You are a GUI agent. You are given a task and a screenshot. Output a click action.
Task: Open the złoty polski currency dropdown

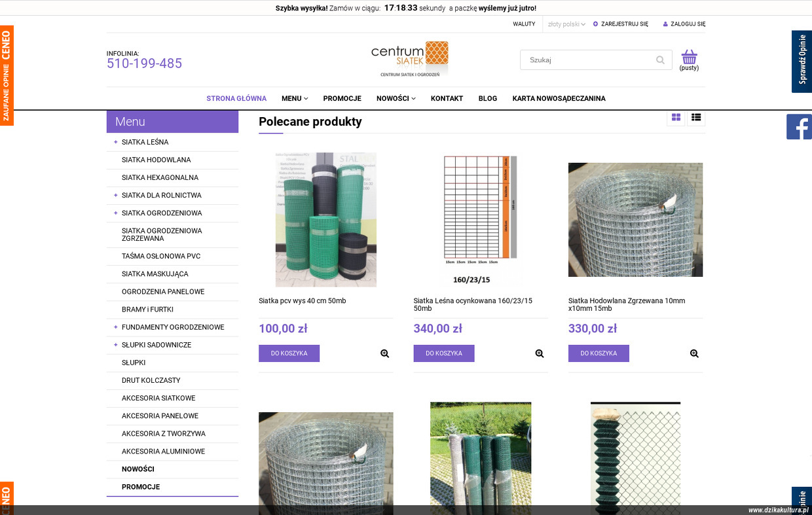566,24
